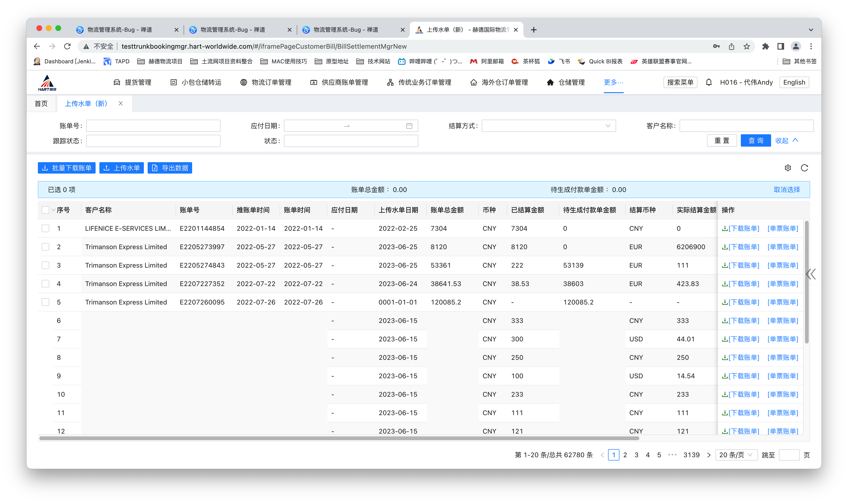Open the 结算方式 dropdown
The image size is (848, 504).
click(x=548, y=126)
